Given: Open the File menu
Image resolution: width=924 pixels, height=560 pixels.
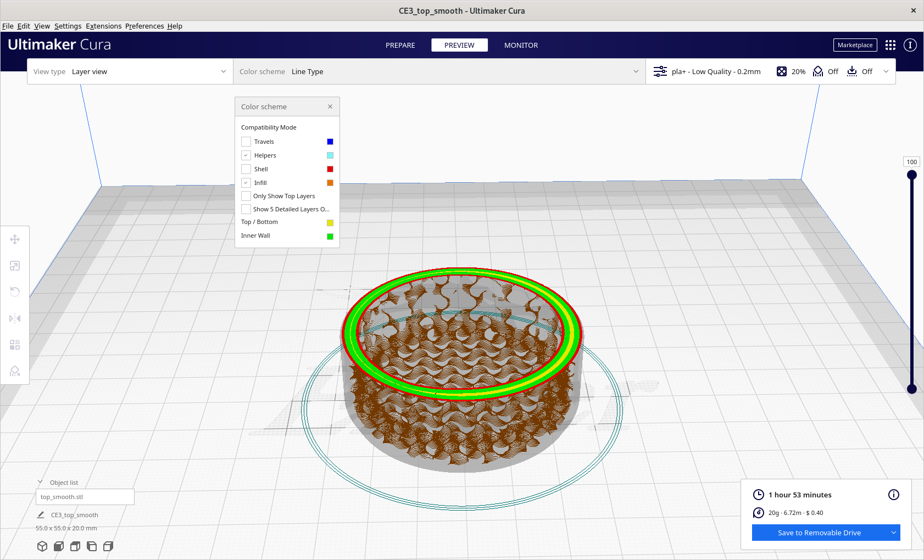Looking at the screenshot, I should coord(8,26).
